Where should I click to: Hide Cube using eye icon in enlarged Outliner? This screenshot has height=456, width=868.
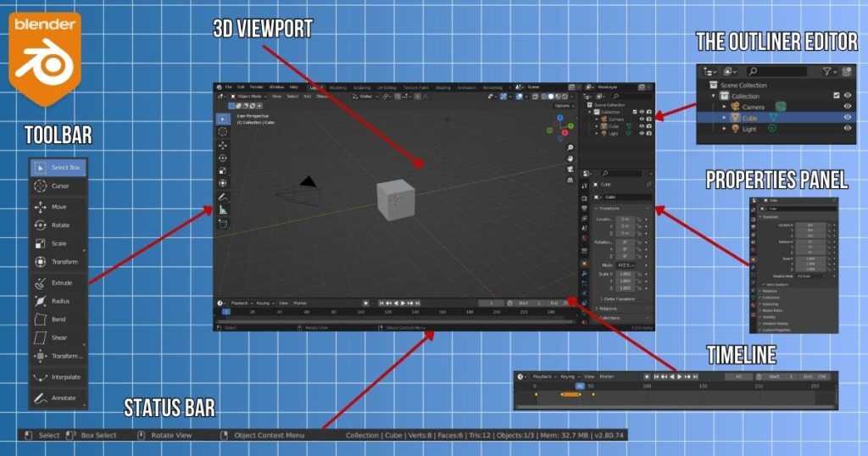click(848, 117)
